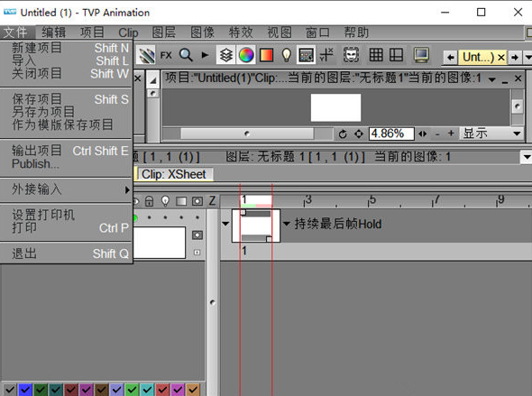Viewport: 532px width, 396px height.
Task: Toggle the blue checkmark color group
Action: (24, 390)
